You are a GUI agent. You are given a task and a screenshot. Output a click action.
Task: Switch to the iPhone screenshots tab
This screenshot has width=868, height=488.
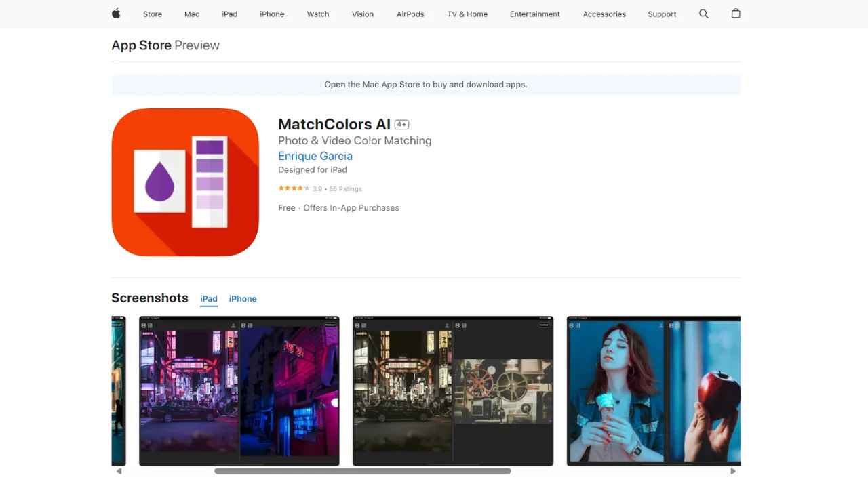[x=242, y=299]
